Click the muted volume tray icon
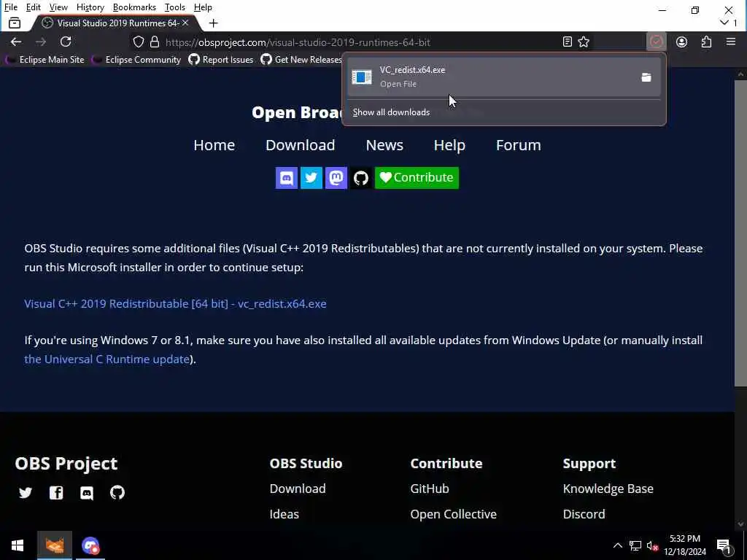This screenshot has height=560, width=747. (653, 545)
